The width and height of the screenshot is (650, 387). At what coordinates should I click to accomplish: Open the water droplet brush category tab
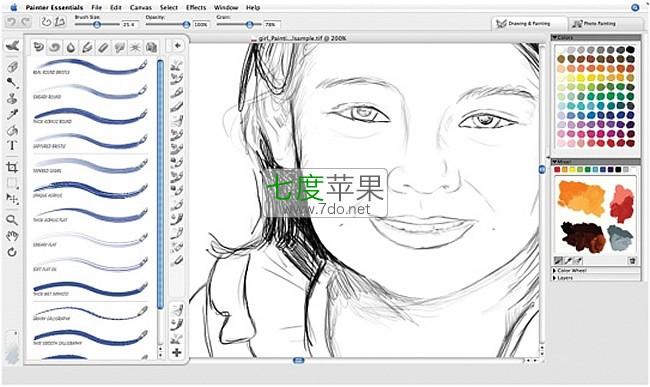(71, 47)
